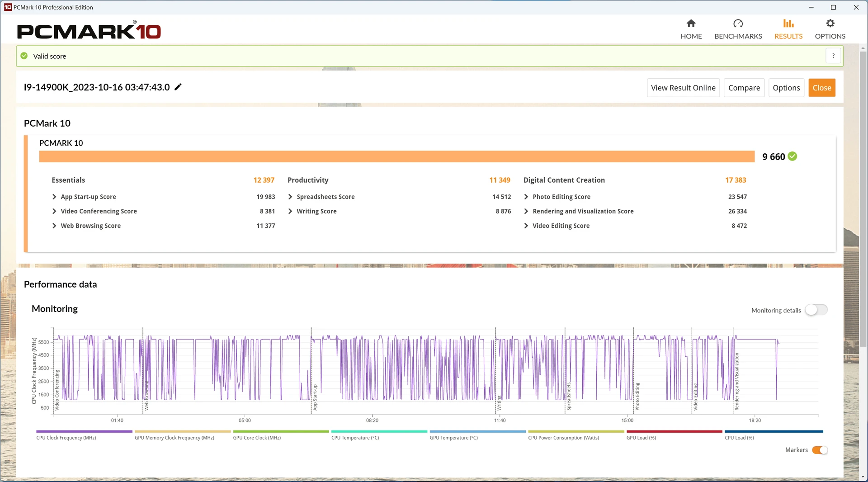Click the question mark help icon
This screenshot has width=868, height=482.
833,56
